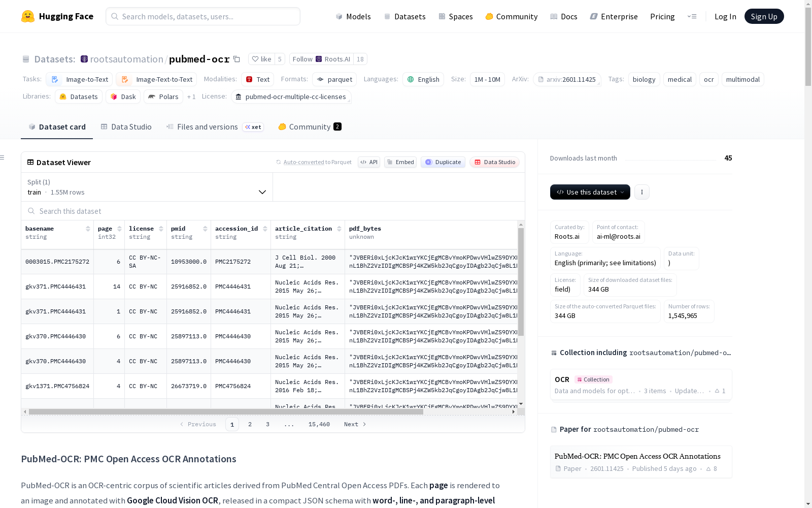812x508 pixels.
Task: Open the rootsautomation owner link
Action: (x=126, y=59)
